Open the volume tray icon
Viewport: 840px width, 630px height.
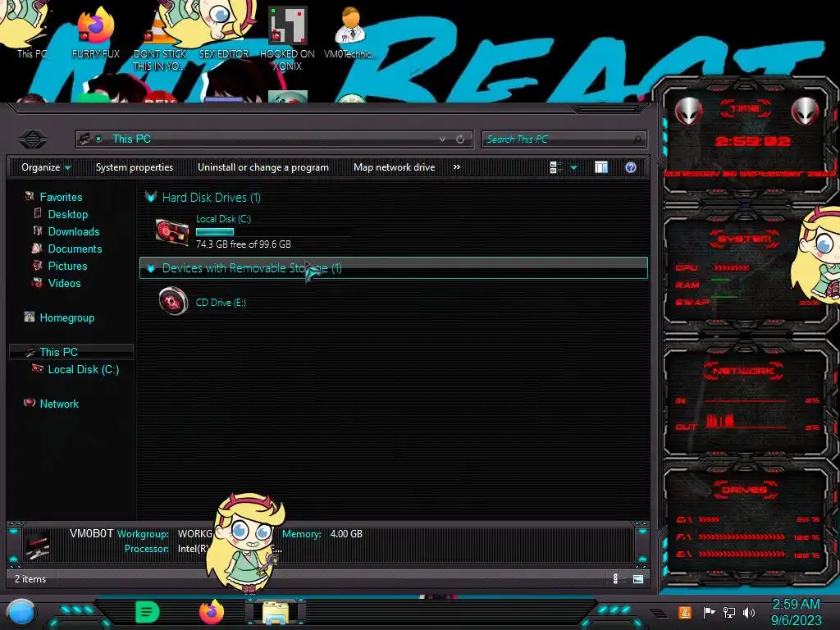pyautogui.click(x=749, y=612)
